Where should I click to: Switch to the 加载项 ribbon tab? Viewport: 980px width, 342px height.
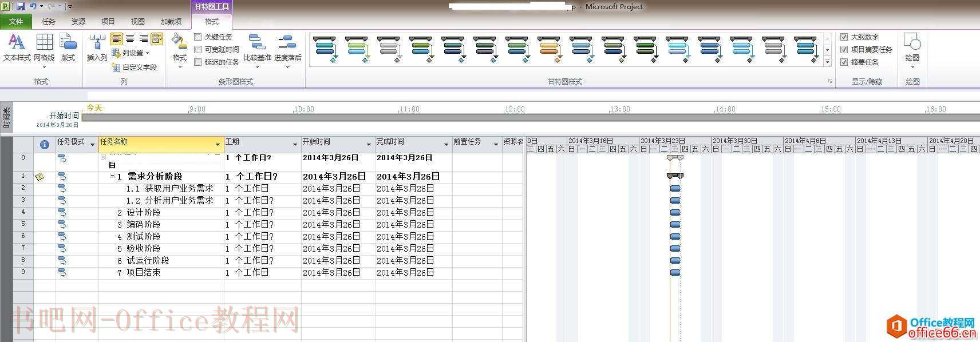coord(171,21)
